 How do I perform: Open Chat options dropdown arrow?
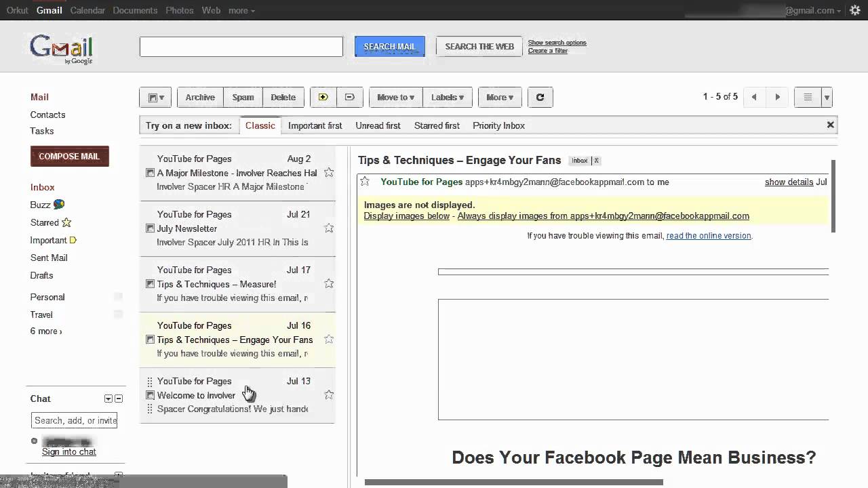tap(108, 399)
